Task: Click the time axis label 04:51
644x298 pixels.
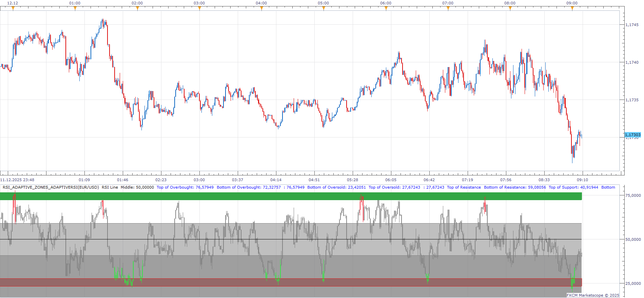Action: tap(314, 180)
